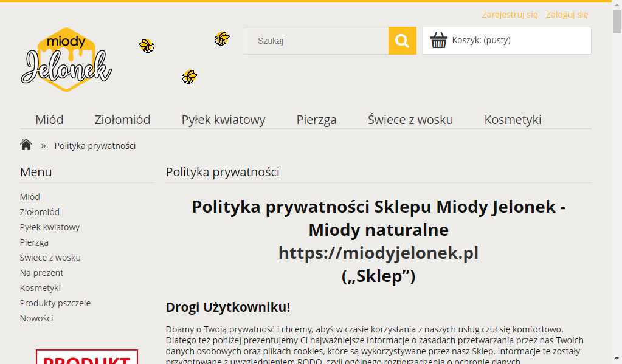Open Świece z wosku sidebar link
This screenshot has height=364, width=622.
50,257
